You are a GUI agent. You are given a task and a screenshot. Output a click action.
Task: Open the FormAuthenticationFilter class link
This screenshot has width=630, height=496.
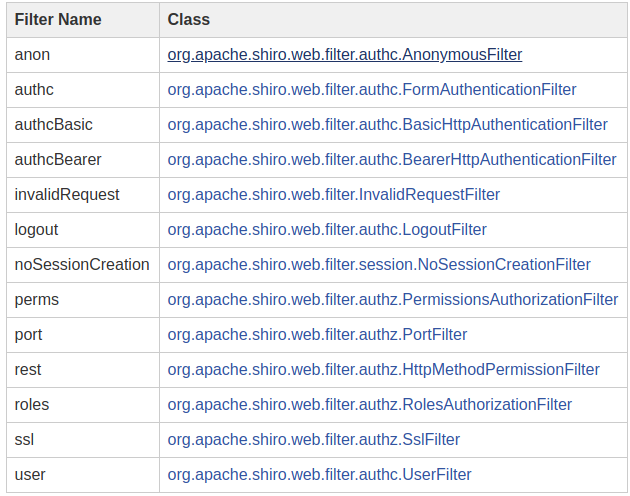(x=372, y=90)
